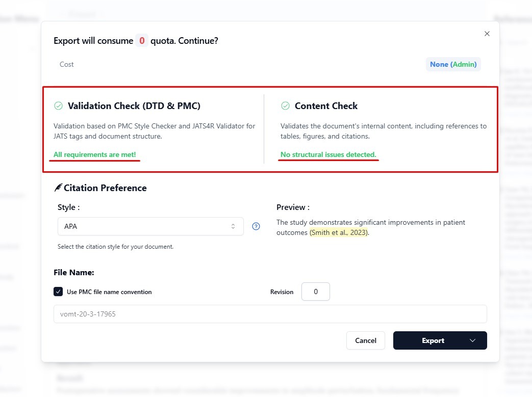Click No structural issues detected message
Screen dimensions: 532x397
coord(328,154)
